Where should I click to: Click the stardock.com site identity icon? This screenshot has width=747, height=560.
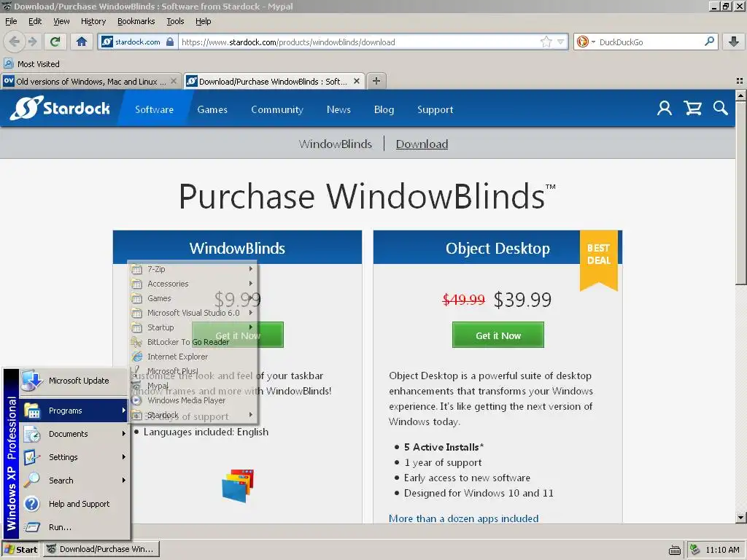tap(107, 42)
